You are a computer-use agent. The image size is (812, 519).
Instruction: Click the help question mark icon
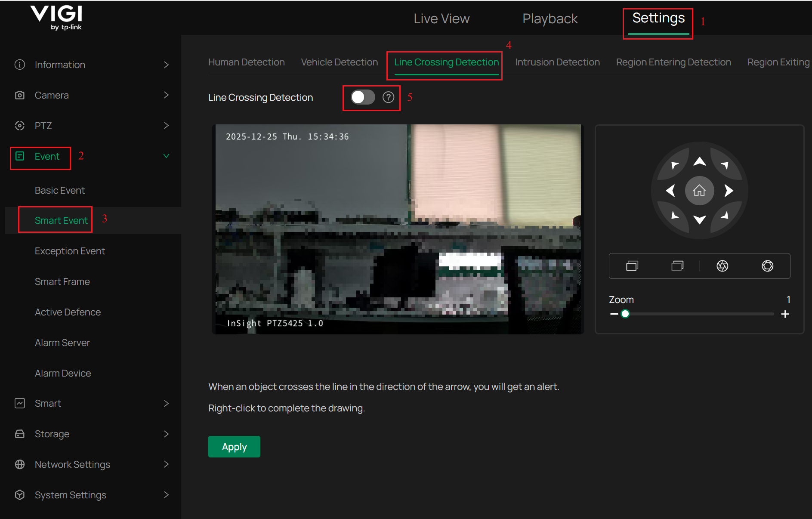coord(389,97)
